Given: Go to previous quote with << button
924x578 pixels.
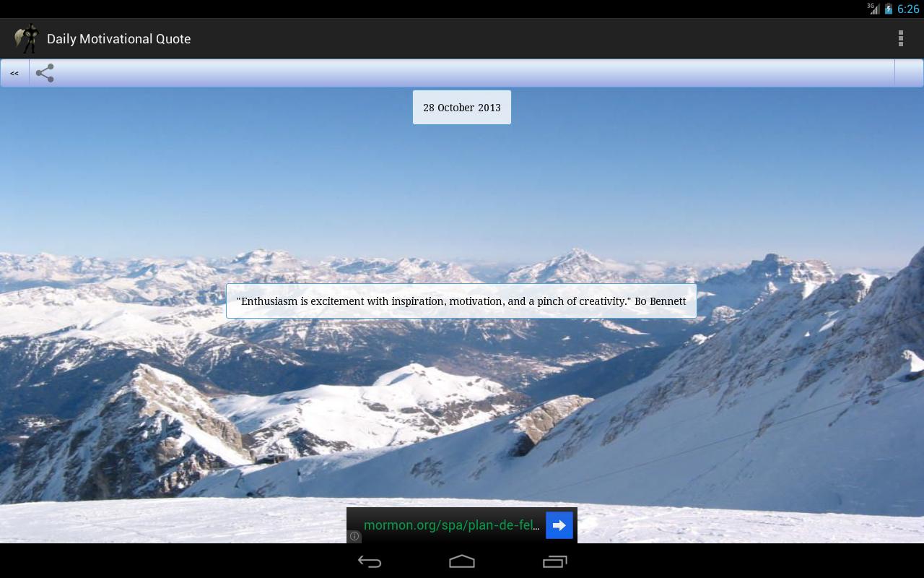Looking at the screenshot, I should pyautogui.click(x=14, y=73).
